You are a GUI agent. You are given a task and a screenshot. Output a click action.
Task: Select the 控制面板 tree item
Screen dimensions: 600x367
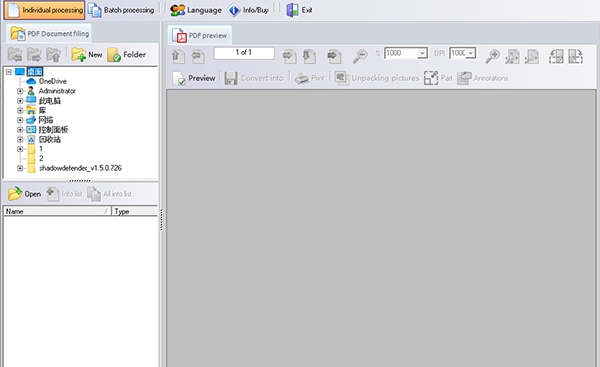(x=53, y=129)
